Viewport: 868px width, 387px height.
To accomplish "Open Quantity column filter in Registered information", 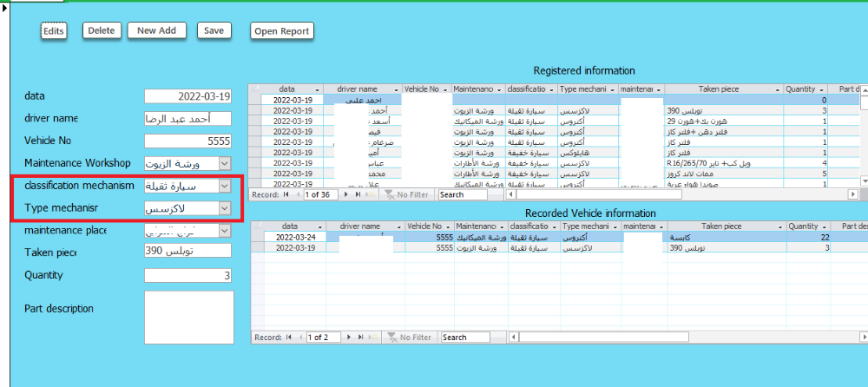I will coord(821,89).
